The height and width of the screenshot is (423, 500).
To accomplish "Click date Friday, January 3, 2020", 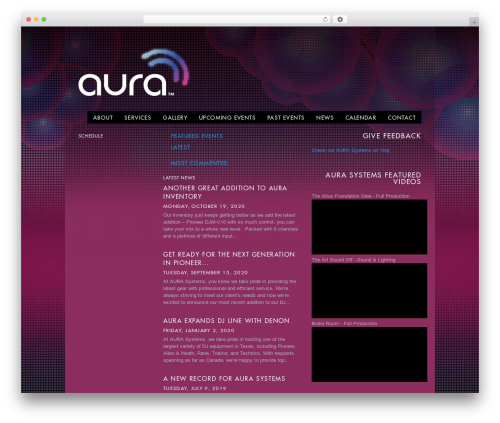I will click(x=199, y=331).
